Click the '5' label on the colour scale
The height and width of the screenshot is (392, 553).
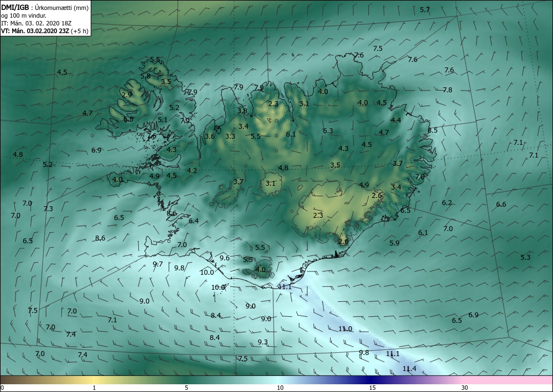(x=186, y=388)
